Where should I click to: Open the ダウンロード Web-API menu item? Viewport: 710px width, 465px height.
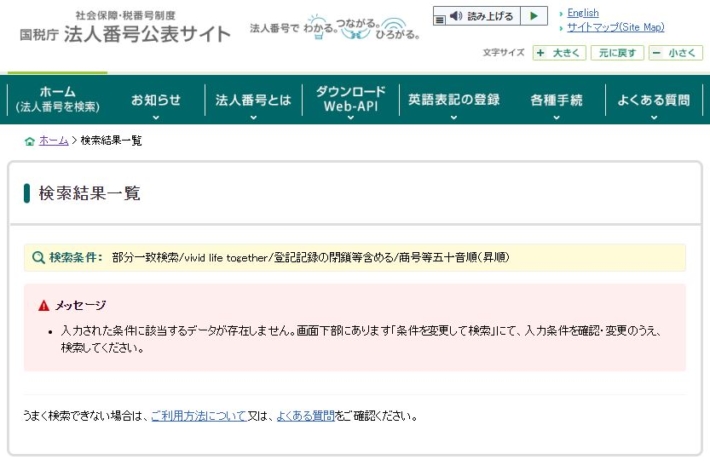coord(350,99)
